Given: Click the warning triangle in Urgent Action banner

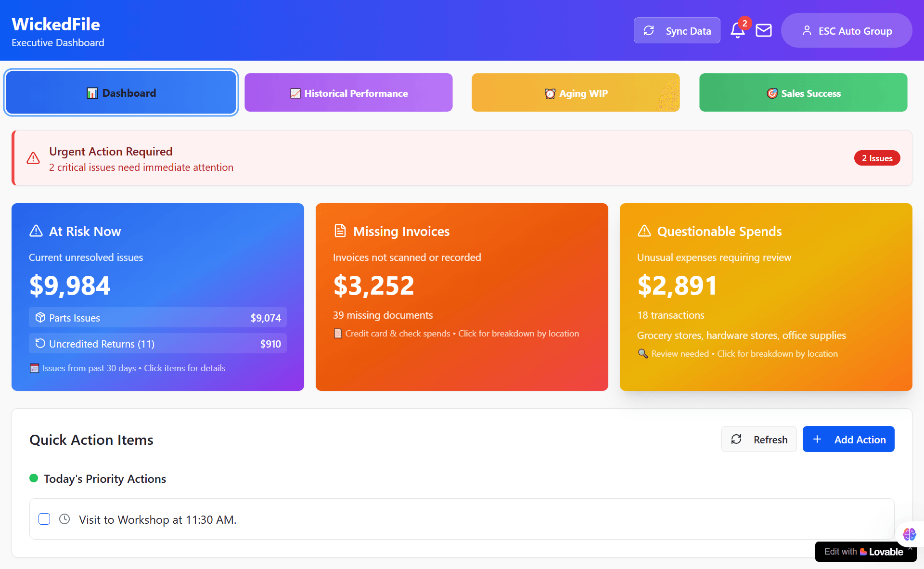Looking at the screenshot, I should point(33,158).
